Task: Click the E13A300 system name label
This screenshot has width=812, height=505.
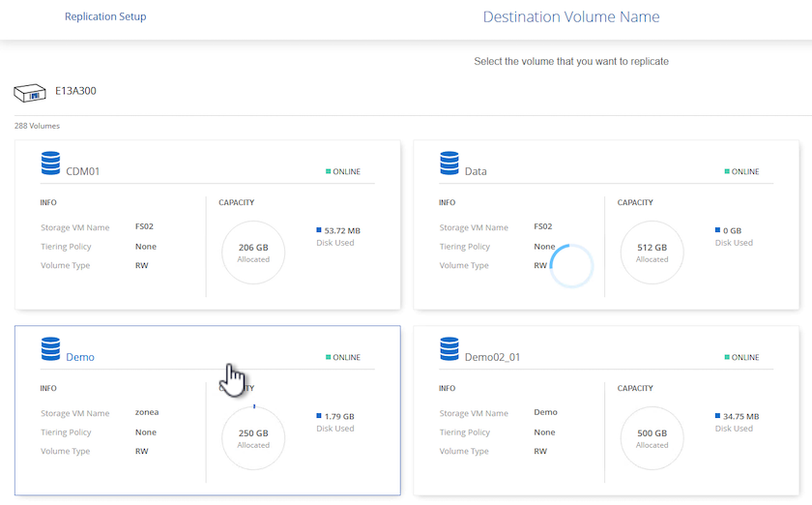Action: [75, 92]
